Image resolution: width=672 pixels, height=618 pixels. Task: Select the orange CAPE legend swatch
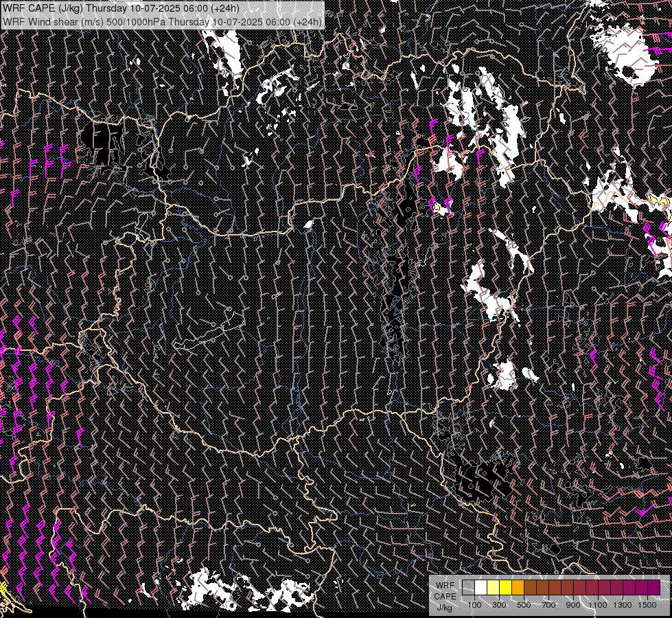pyautogui.click(x=518, y=588)
